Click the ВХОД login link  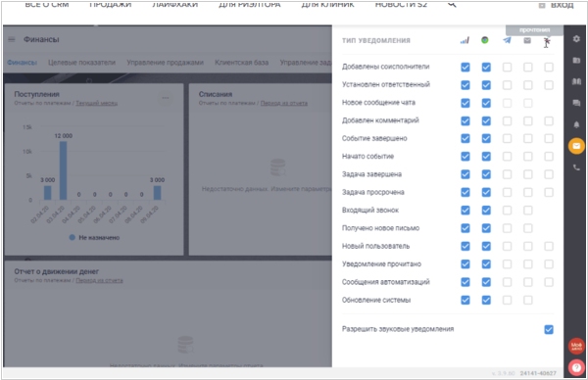(x=563, y=5)
